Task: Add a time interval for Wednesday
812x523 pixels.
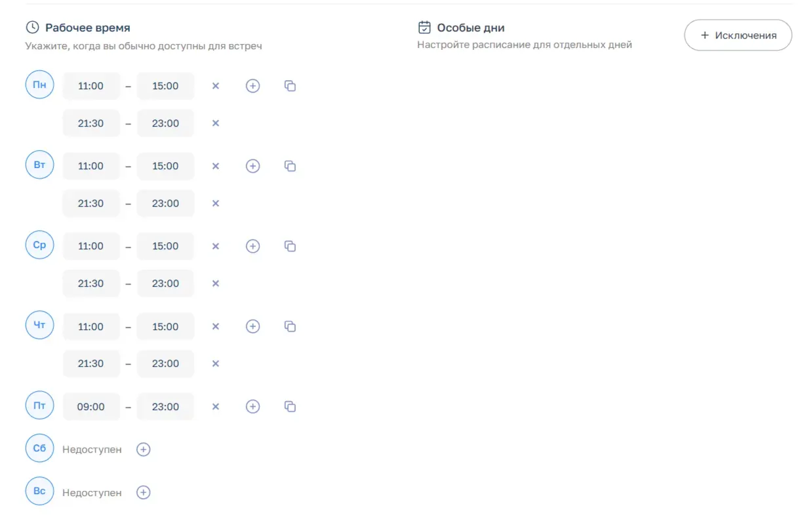Action: coord(253,246)
